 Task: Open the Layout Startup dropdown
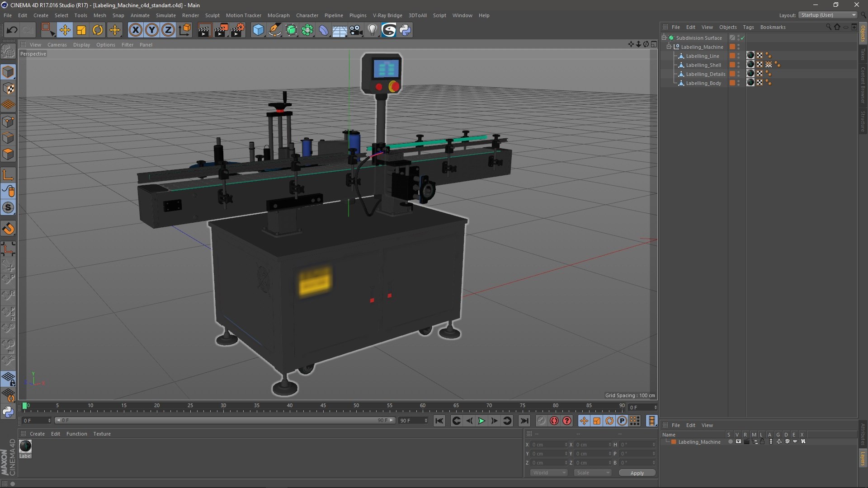pyautogui.click(x=828, y=15)
